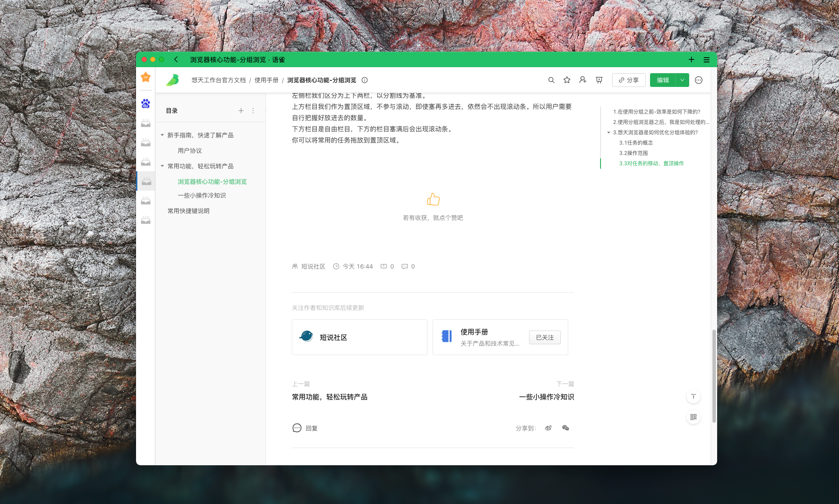Share to Weibo icon
Screen dimensions: 839x504
[x=548, y=428]
